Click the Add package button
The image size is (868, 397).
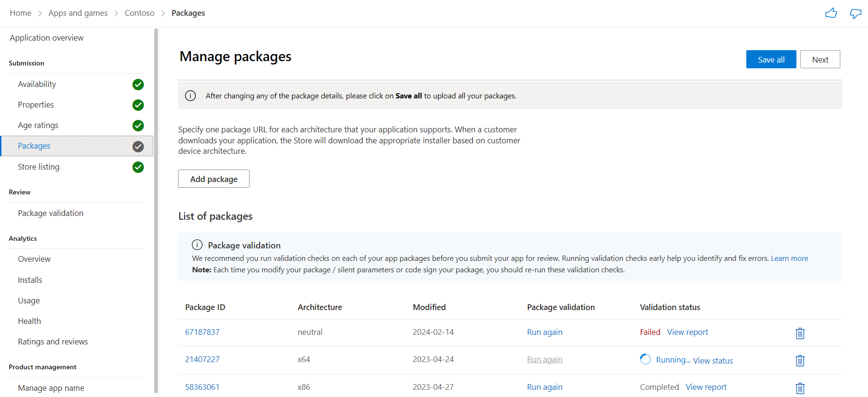pos(214,179)
